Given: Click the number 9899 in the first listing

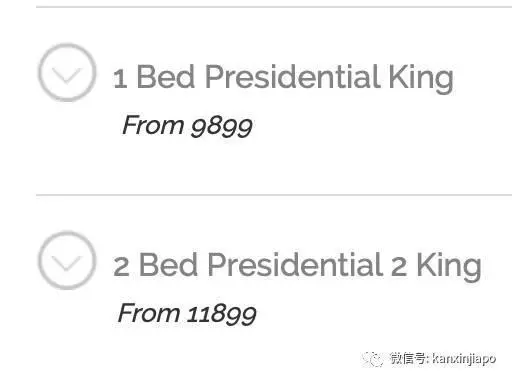Looking at the screenshot, I should pyautogui.click(x=221, y=127).
